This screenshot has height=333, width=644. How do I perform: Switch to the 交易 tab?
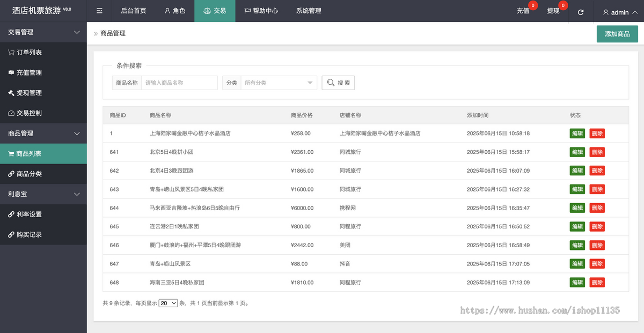215,11
